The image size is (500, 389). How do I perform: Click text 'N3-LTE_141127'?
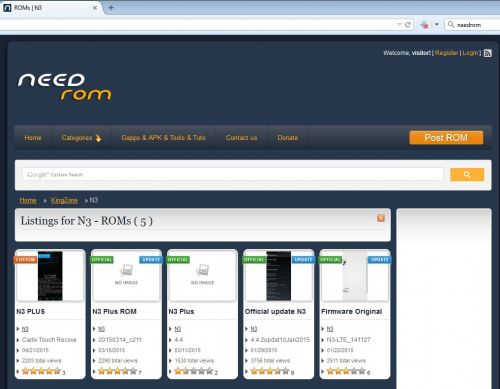click(348, 340)
